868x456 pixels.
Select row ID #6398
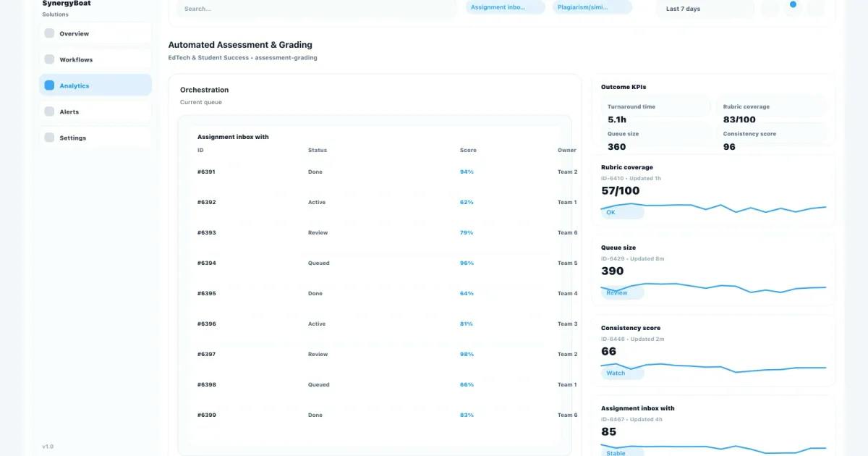tap(206, 385)
